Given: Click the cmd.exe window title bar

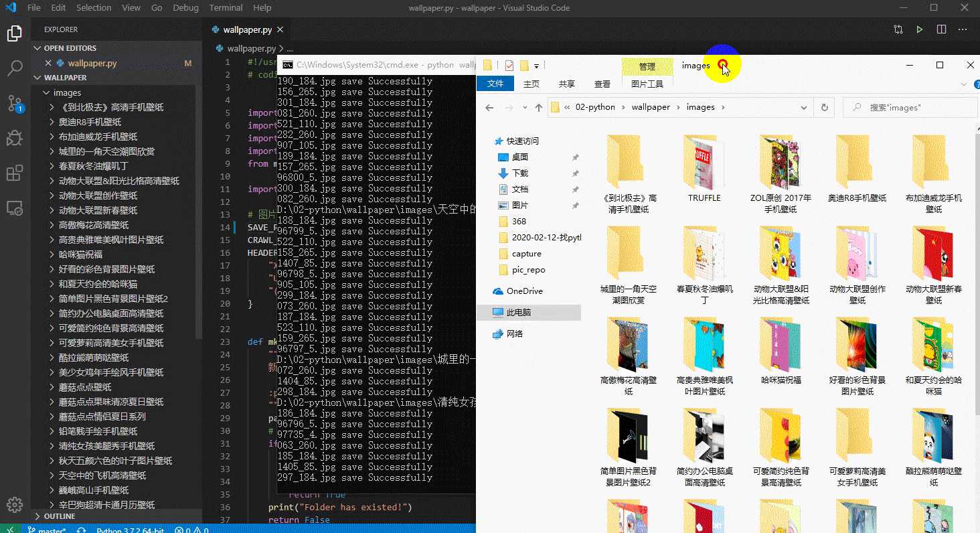Looking at the screenshot, I should [x=377, y=65].
